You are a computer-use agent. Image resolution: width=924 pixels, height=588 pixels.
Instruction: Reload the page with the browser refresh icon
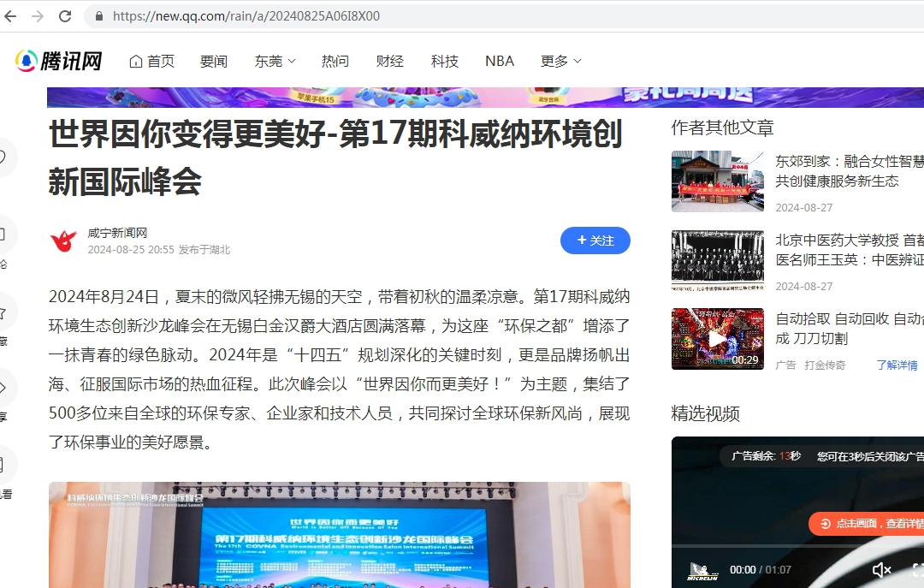pyautogui.click(x=66, y=15)
